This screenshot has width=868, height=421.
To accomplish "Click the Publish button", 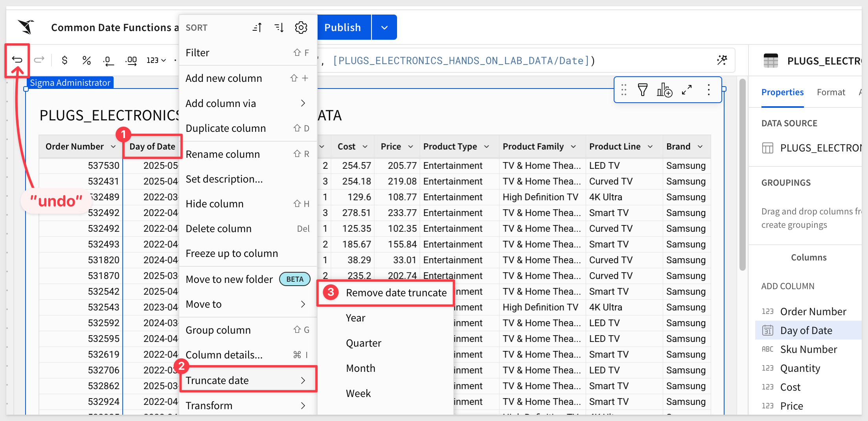I will [x=343, y=28].
